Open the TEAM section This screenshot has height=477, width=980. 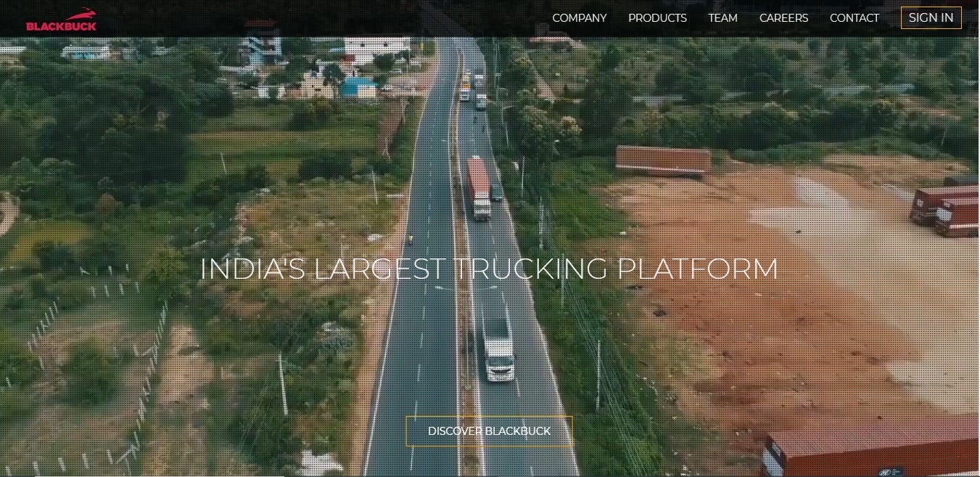[723, 18]
